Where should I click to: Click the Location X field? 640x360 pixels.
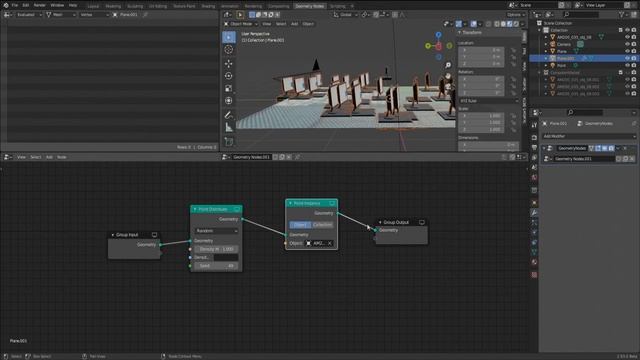click(x=481, y=50)
